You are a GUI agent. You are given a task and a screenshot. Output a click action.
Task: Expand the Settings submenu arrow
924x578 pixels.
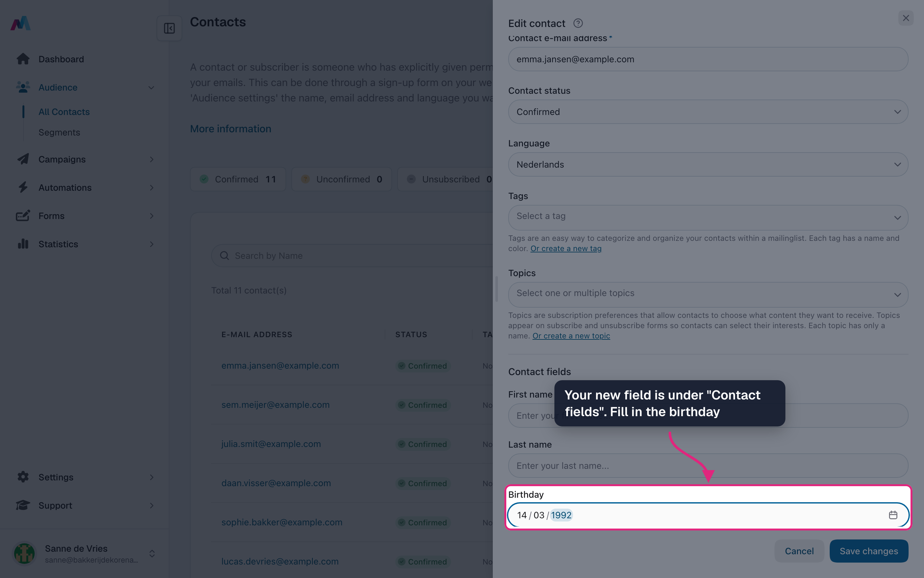(151, 477)
